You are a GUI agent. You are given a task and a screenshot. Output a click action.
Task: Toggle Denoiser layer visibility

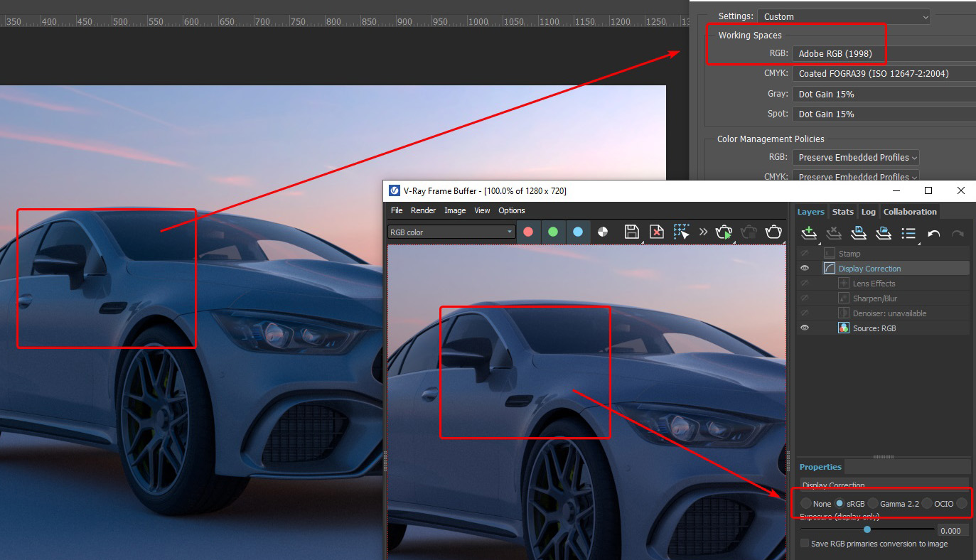[805, 313]
